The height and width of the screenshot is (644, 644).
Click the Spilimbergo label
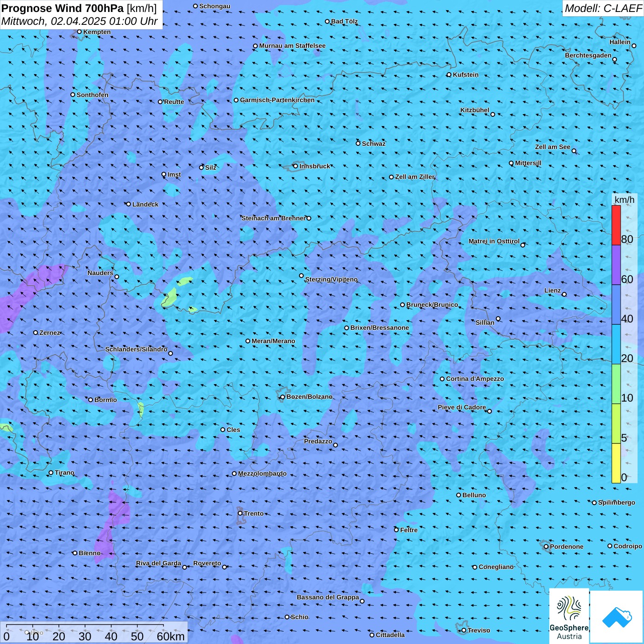616,502
